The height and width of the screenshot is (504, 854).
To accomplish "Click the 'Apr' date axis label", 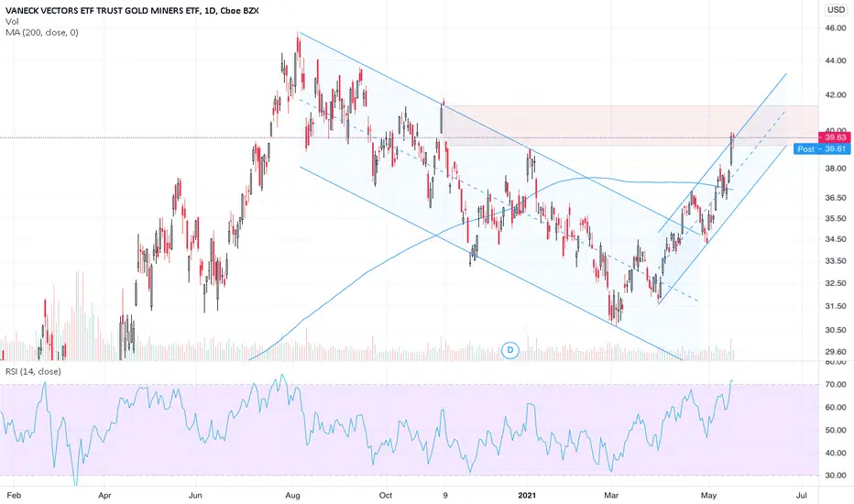I will [x=104, y=495].
